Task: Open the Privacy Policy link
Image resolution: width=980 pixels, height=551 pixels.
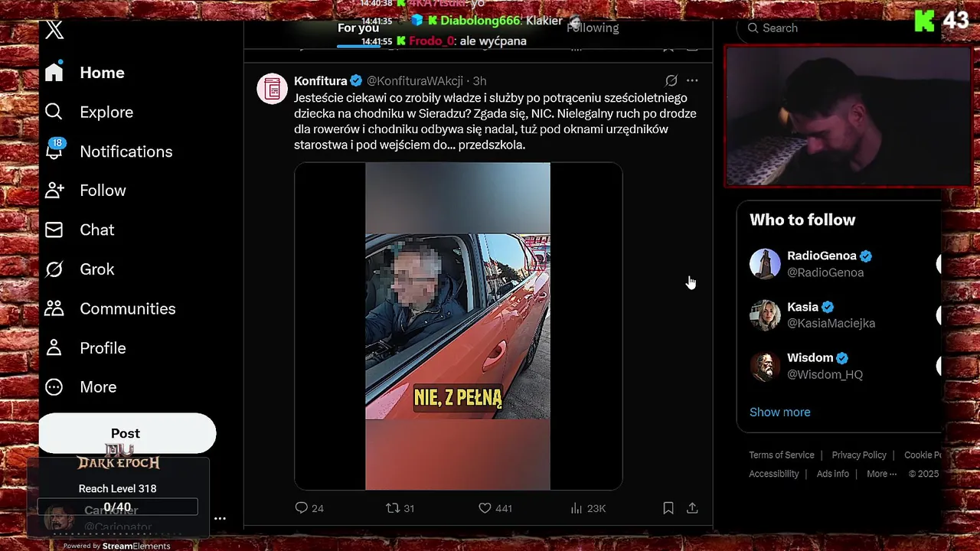Action: click(859, 455)
